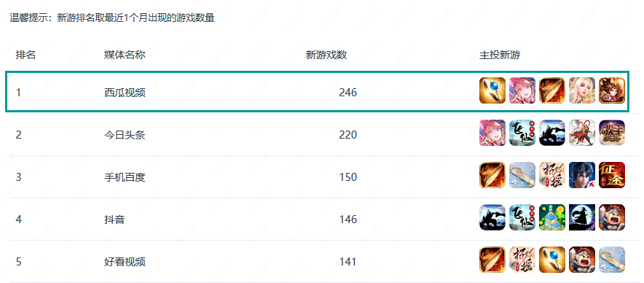Click the 新游戏数 column header
Image resolution: width=644 pixels, height=283 pixels.
click(x=326, y=55)
